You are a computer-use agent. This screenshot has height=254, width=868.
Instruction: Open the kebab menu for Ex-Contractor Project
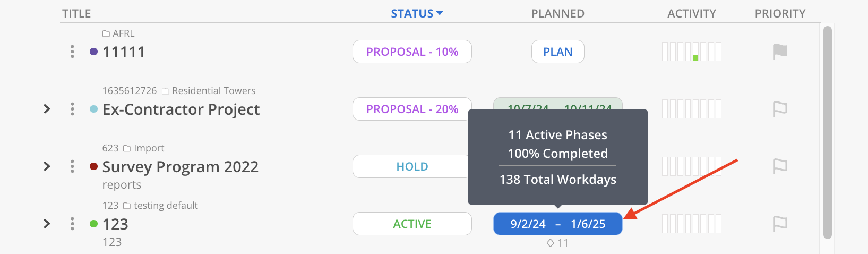(x=72, y=109)
